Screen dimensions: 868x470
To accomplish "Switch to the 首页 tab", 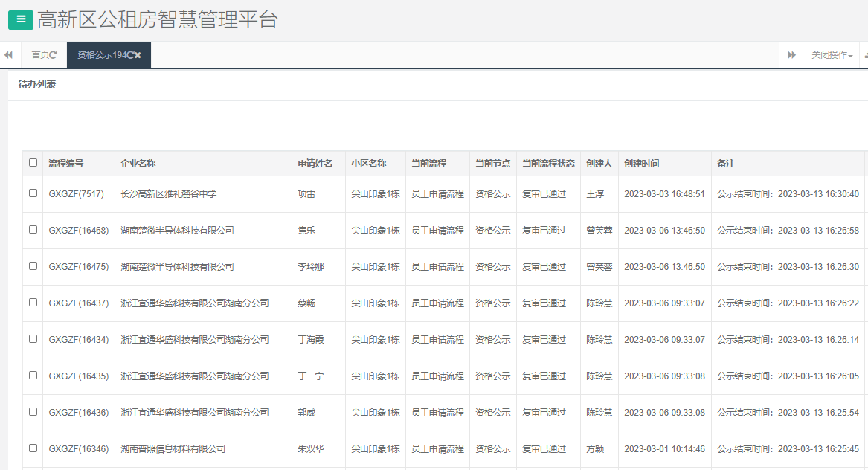I will (42, 54).
